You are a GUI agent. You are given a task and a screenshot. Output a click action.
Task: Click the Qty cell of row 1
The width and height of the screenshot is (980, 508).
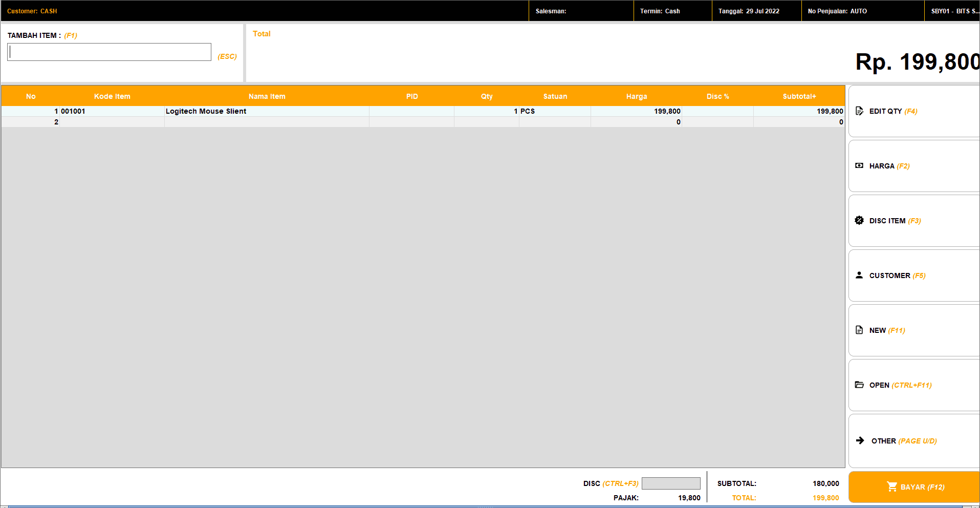click(x=487, y=111)
